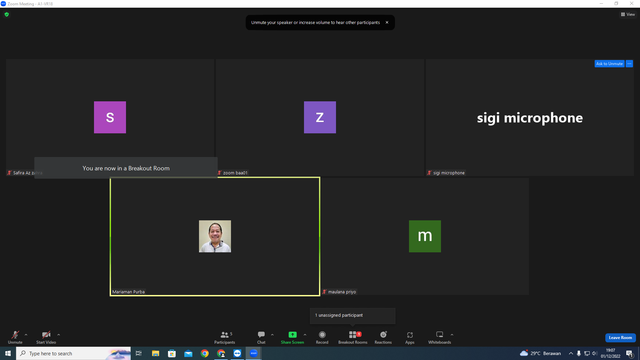640x360 pixels.
Task: Click Ask to Unmute on sigi microphone tile
Action: (609, 64)
